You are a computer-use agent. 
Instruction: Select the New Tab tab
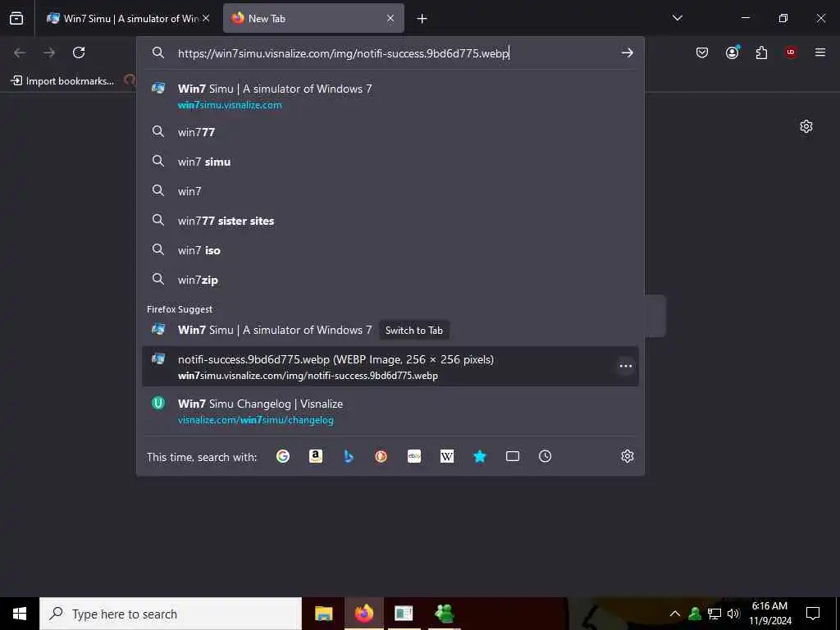point(313,19)
